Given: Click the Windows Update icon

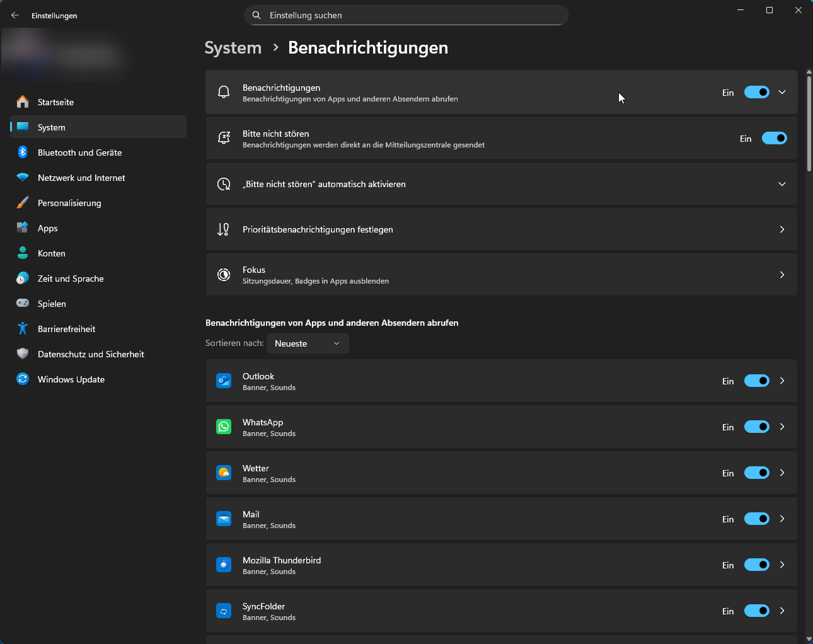Looking at the screenshot, I should coord(23,379).
